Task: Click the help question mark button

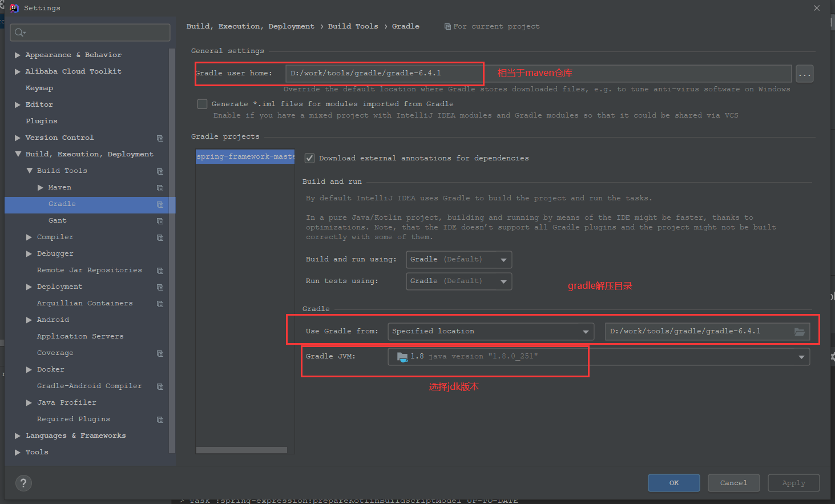Action: point(23,483)
